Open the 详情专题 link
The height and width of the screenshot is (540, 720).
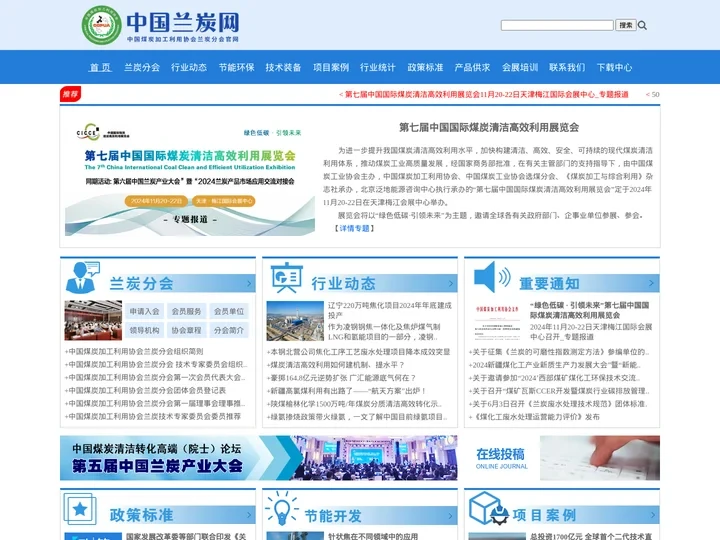[354, 228]
